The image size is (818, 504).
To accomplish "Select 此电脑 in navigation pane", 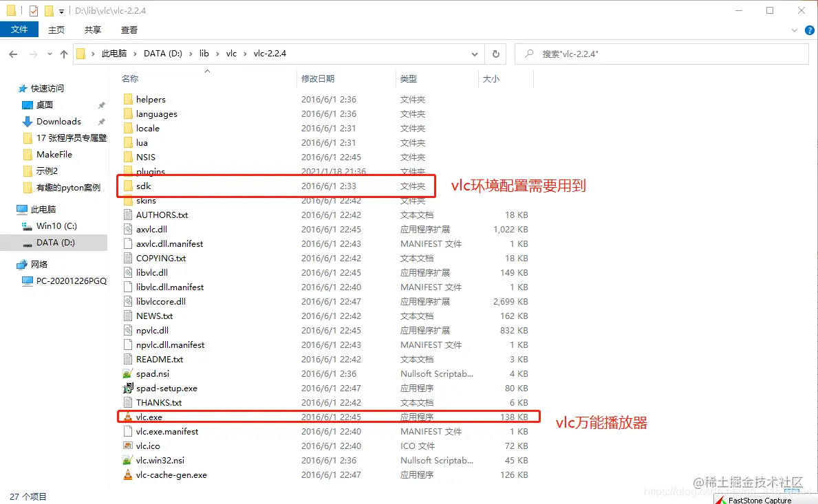I will (43, 210).
